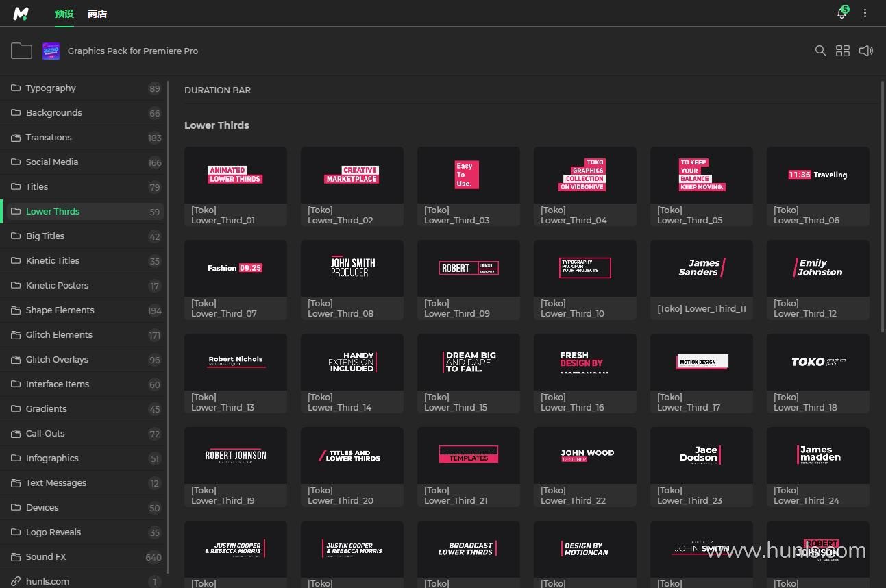Open the Glitch Overlays category
Screen dimensions: 886x588
point(82,359)
